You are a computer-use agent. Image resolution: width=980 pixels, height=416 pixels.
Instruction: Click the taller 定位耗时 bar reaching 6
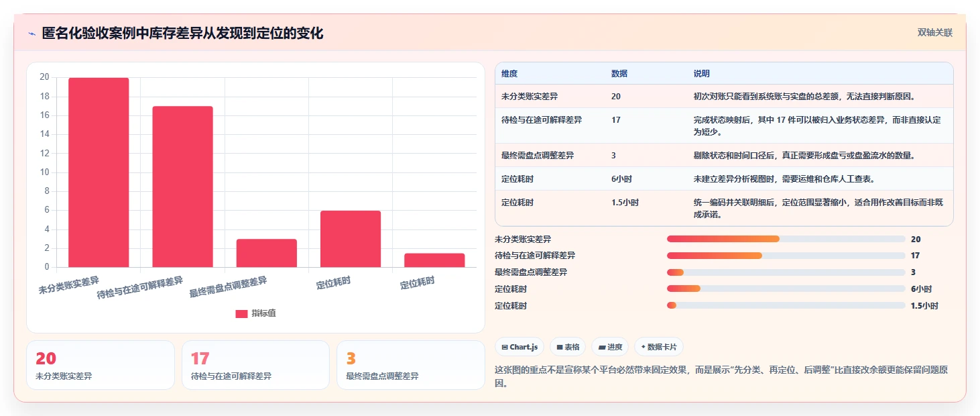pyautogui.click(x=351, y=239)
